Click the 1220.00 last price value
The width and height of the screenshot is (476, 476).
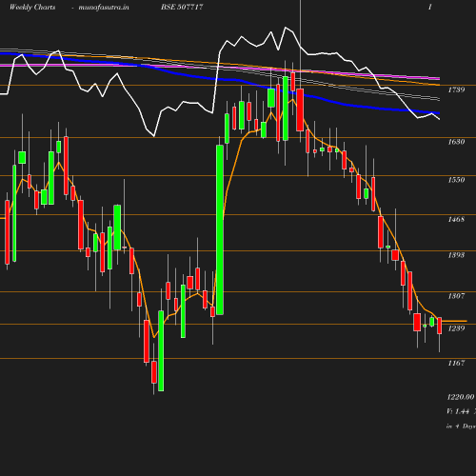tap(461, 397)
